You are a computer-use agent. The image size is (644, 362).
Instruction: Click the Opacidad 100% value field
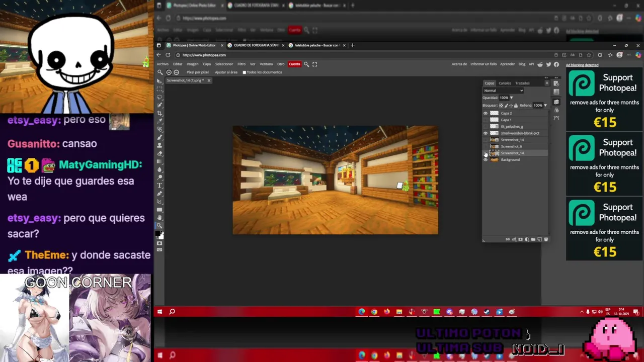click(504, 98)
